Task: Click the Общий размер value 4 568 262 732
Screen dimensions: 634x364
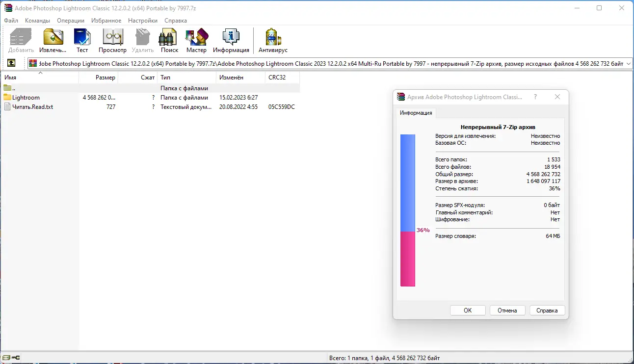Action: 543,174
